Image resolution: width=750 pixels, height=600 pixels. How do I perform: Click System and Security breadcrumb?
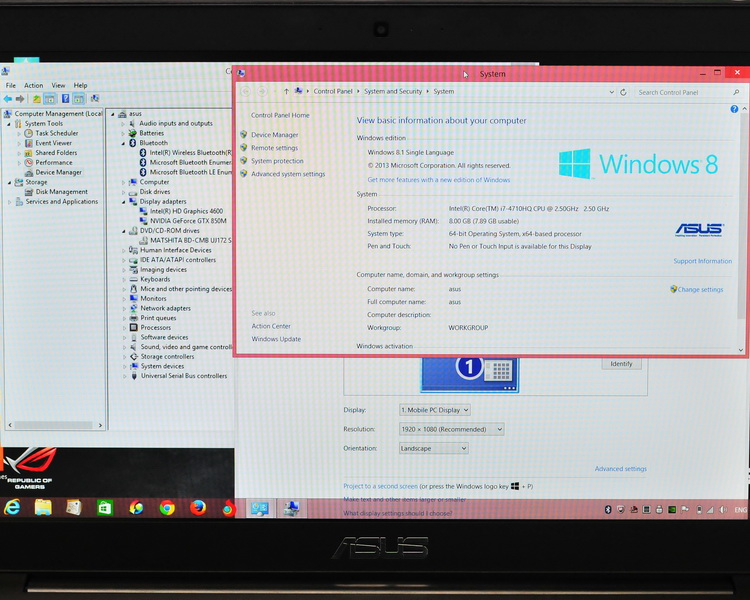click(x=393, y=91)
